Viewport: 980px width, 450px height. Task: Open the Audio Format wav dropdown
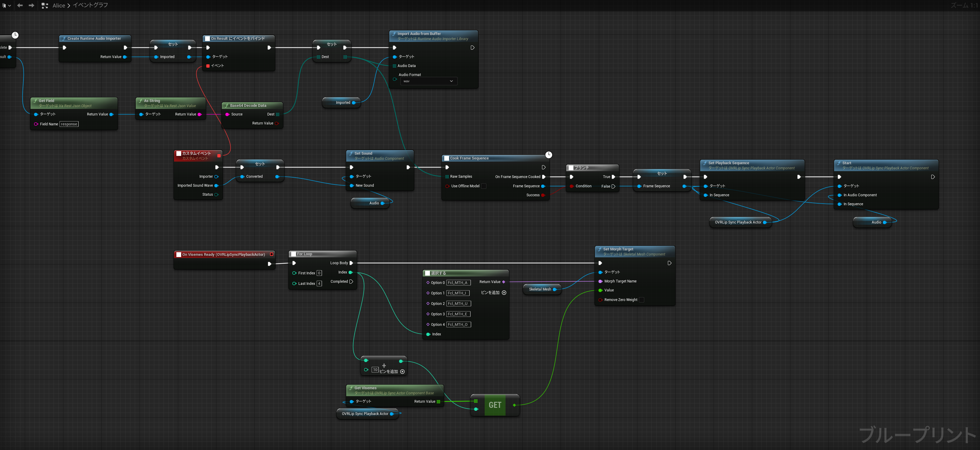(x=429, y=81)
